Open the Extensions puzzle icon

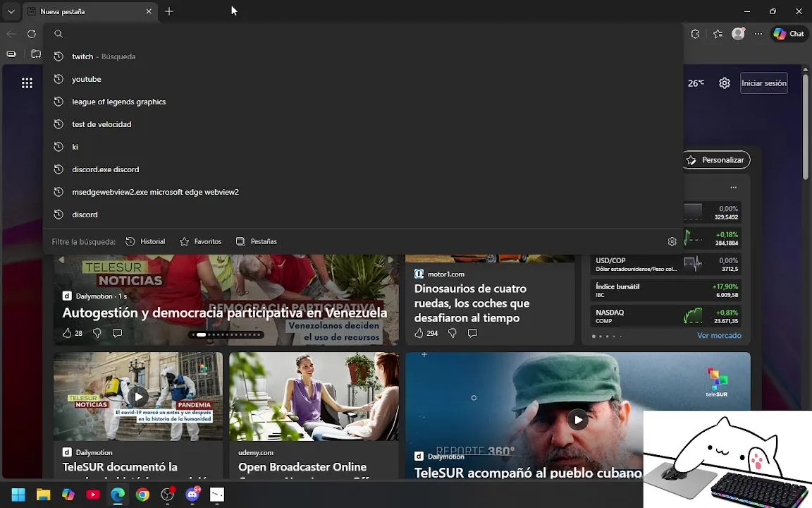[695, 34]
